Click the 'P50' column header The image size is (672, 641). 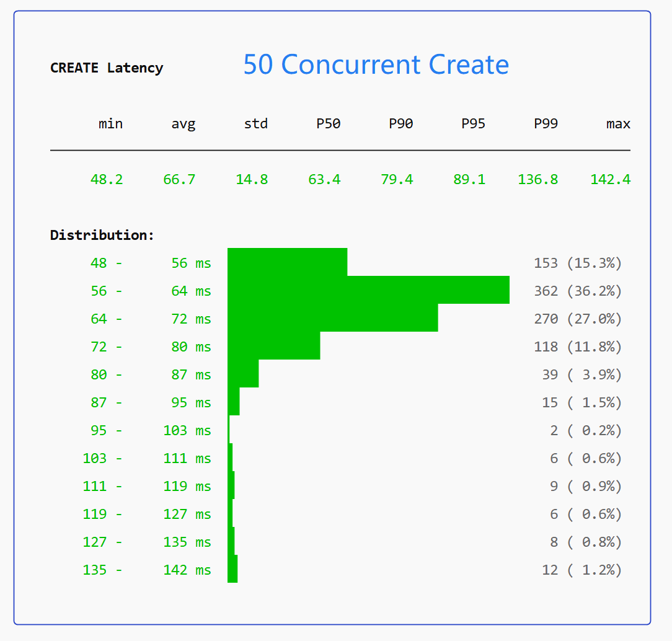[x=329, y=124]
